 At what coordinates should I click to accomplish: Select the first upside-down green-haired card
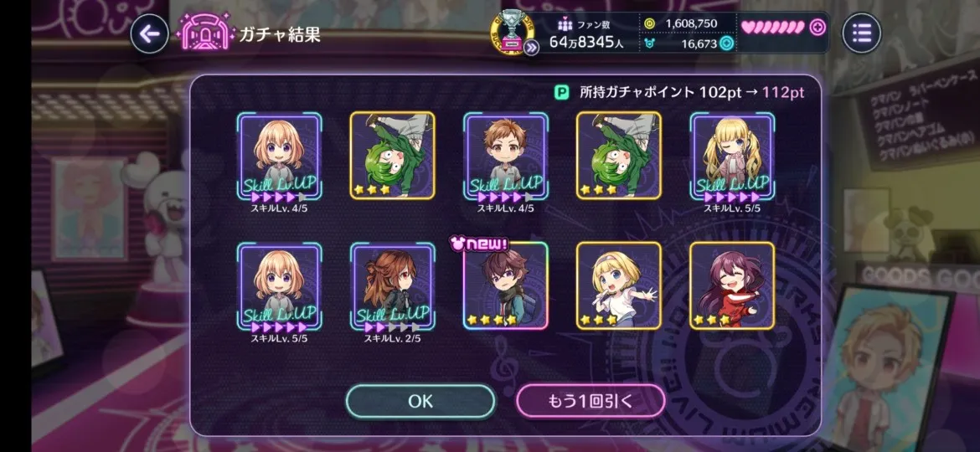[393, 156]
